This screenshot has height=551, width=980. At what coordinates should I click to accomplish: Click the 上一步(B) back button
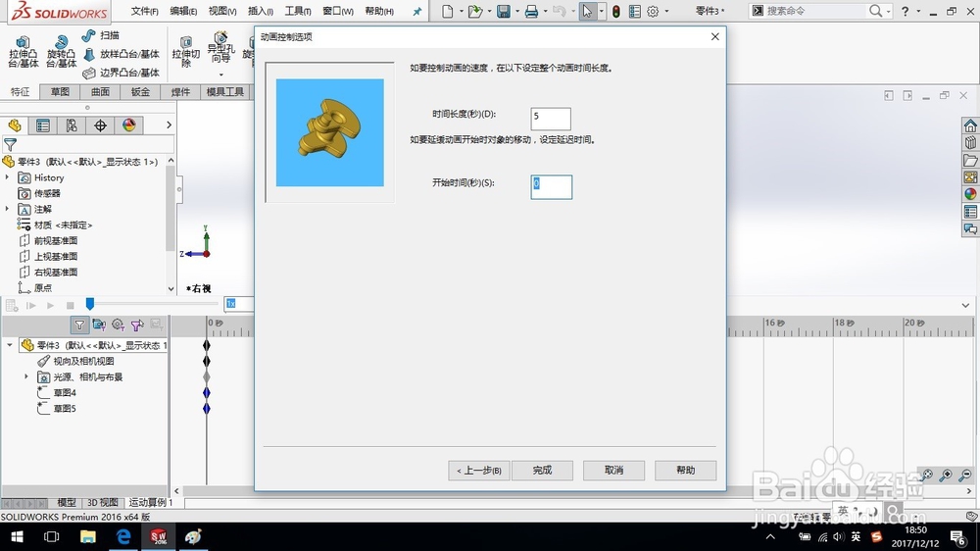click(479, 471)
